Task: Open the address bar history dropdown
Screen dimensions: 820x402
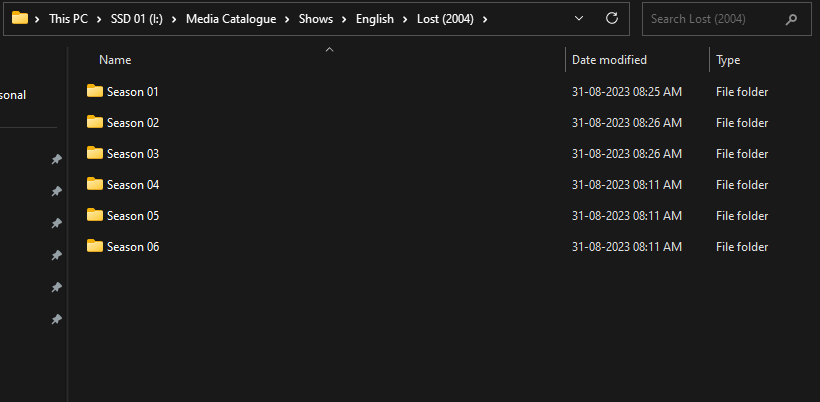Action: tap(581, 19)
